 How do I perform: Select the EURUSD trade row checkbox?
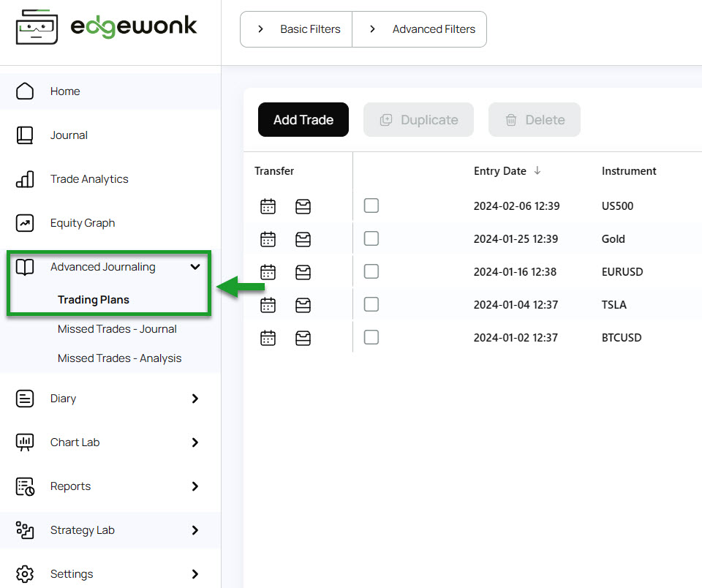(x=371, y=271)
